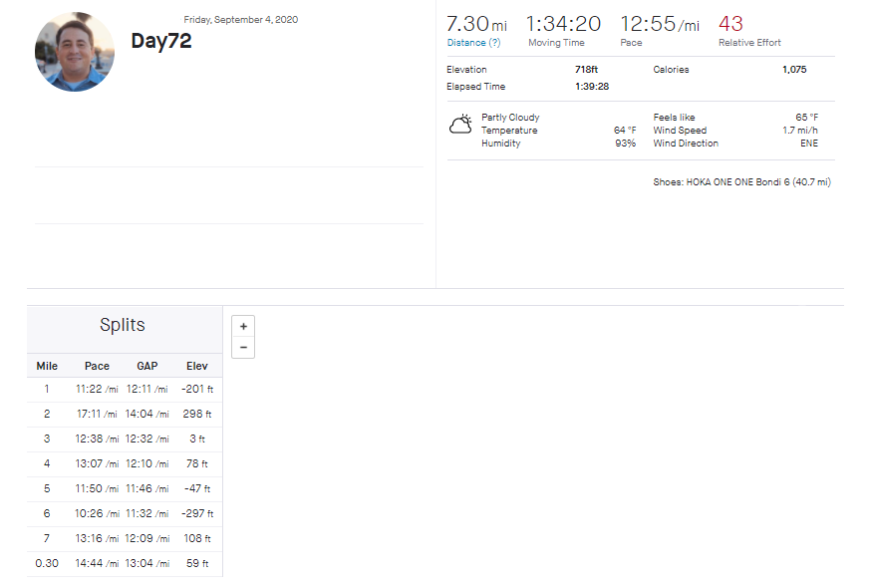
Task: Click the elevation value -297 ft
Action: point(197,513)
